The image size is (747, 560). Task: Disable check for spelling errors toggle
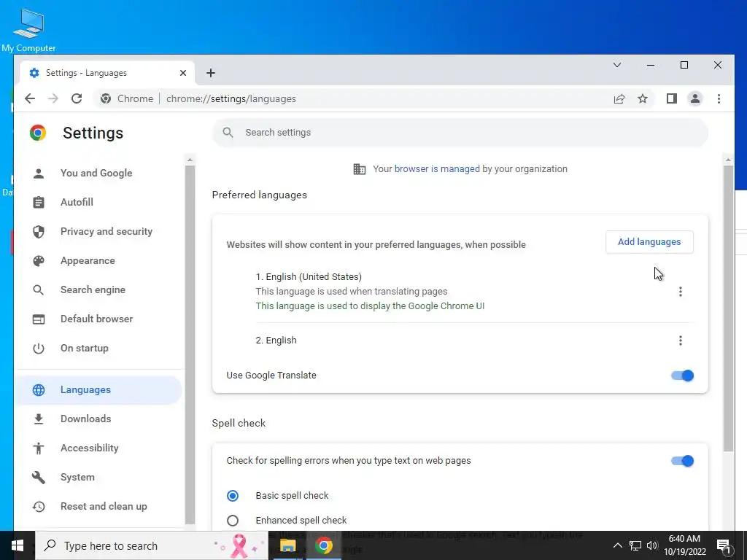pos(682,461)
